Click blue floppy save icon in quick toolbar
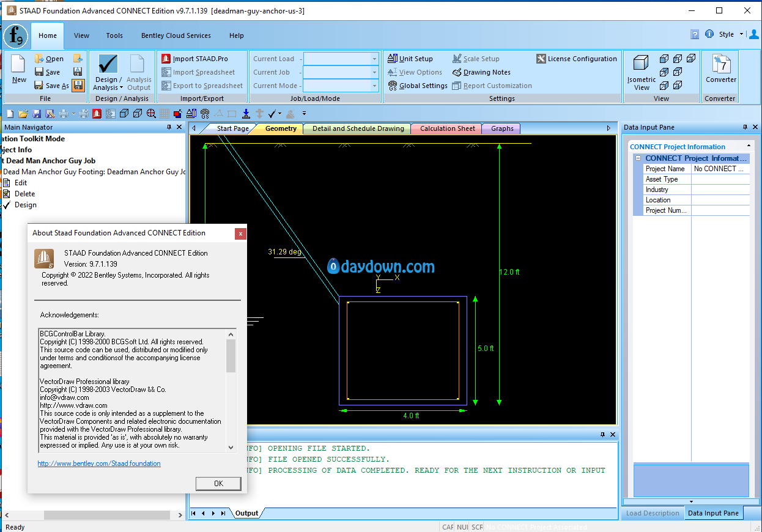The height and width of the screenshot is (532, 762). pyautogui.click(x=37, y=114)
